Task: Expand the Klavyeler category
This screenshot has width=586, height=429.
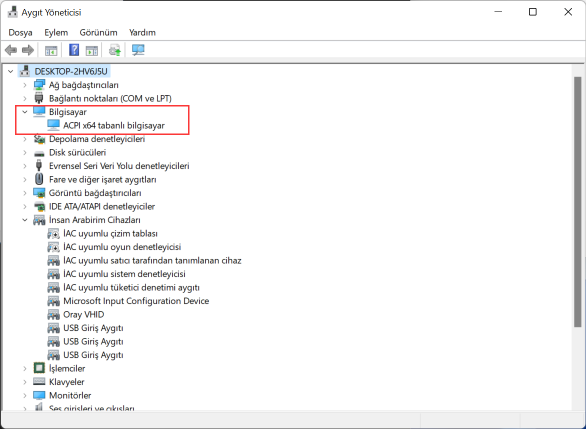Action: pos(25,382)
